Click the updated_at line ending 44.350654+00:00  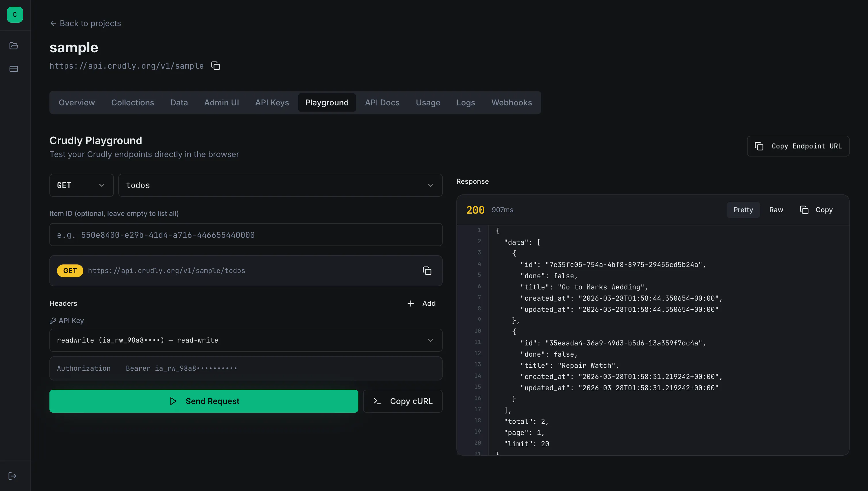tap(619, 310)
